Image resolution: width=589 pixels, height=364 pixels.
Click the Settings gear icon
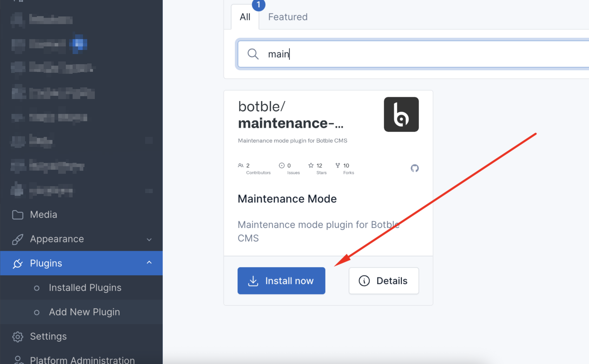(18, 337)
